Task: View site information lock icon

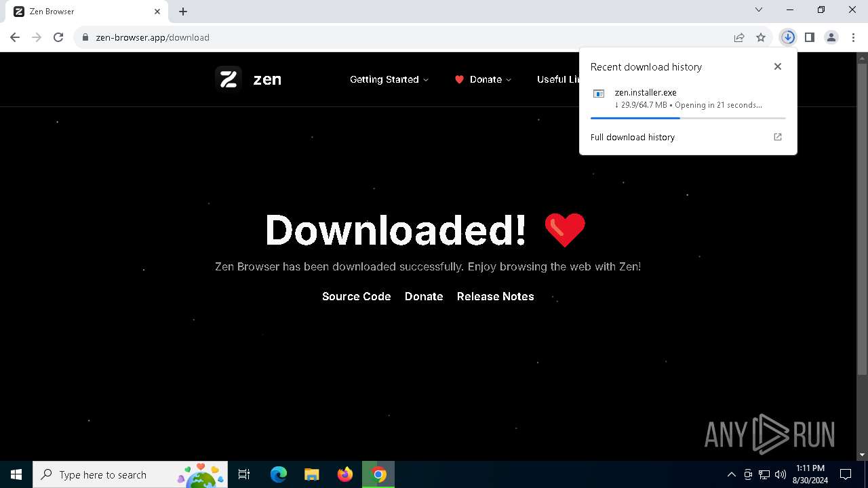Action: [85, 37]
